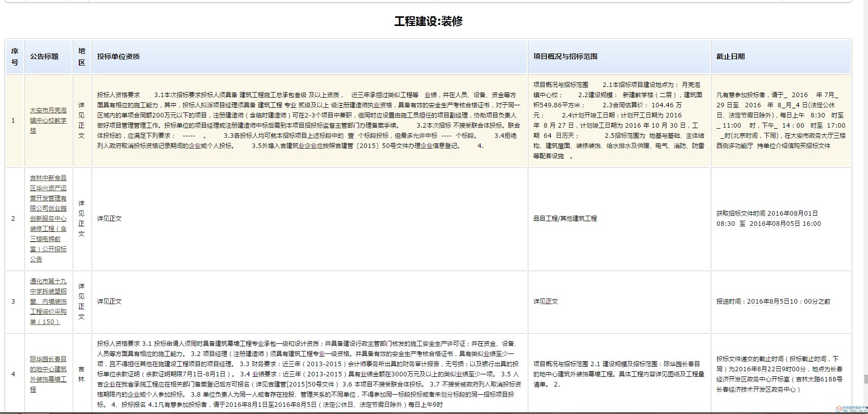Click row 4 项目概况与招标范围 description cell
Screen dimensions: 868x414
click(618, 374)
